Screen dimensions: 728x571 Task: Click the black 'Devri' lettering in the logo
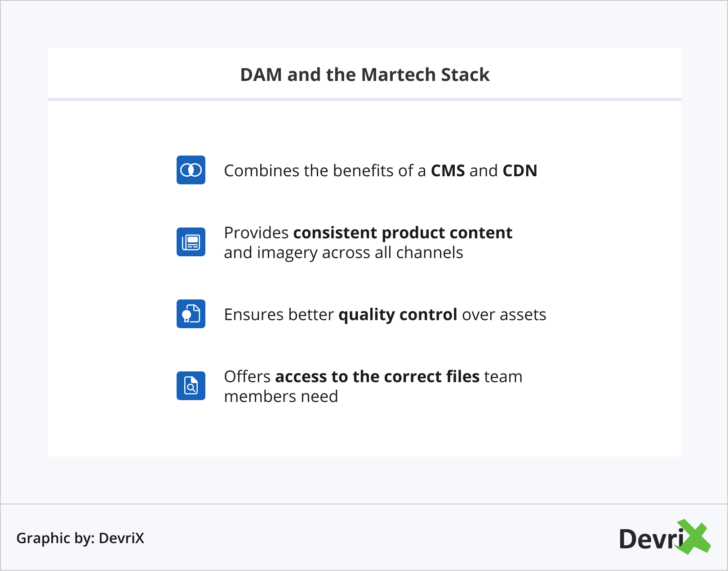click(x=651, y=539)
